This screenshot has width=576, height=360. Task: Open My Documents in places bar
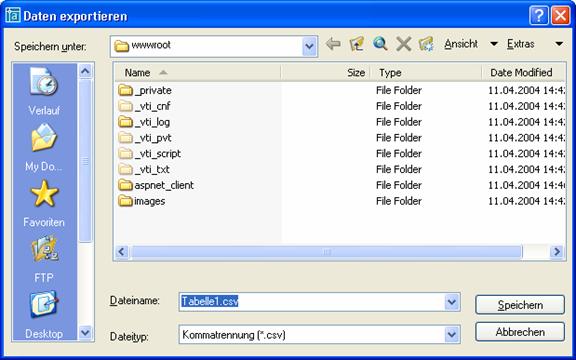tap(44, 147)
